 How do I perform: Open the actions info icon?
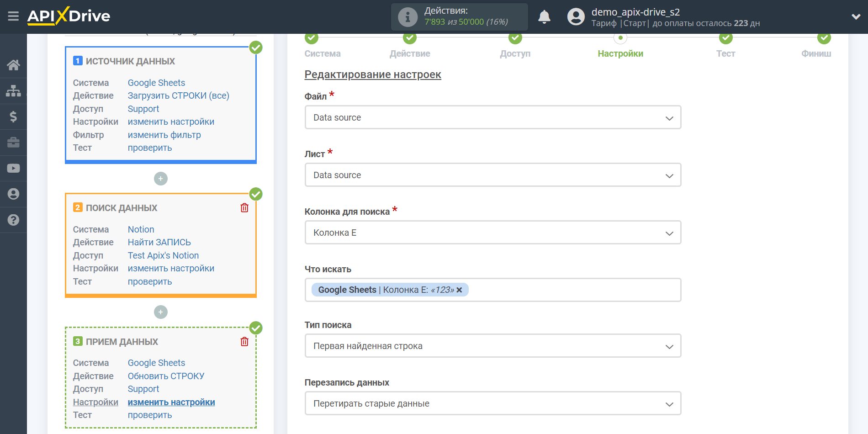tap(408, 17)
